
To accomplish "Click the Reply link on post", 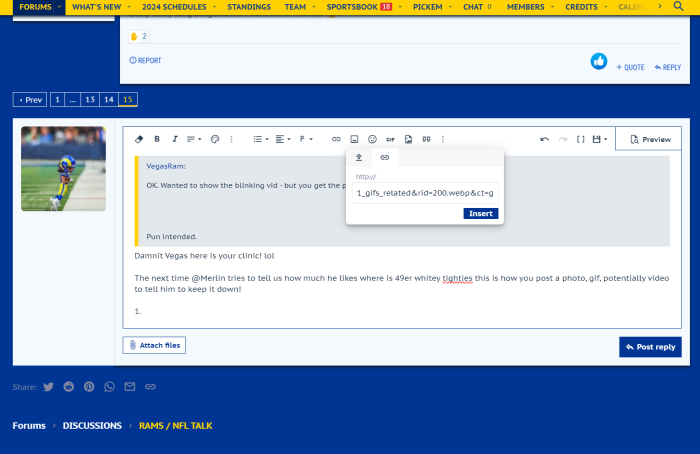I will [x=668, y=67].
